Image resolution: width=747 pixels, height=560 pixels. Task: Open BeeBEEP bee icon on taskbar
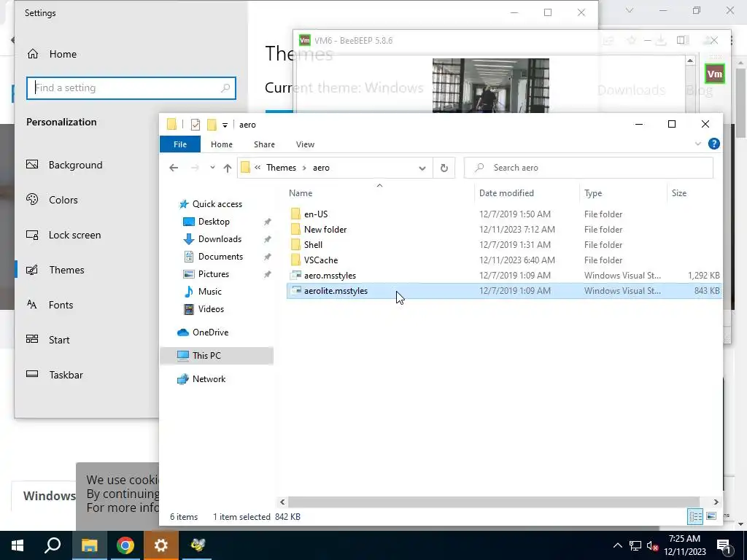(197, 545)
